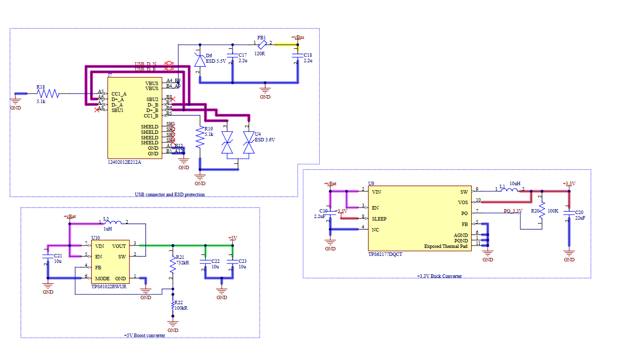This screenshot has height=347, width=644.
Task: Click the CC1_B pin label on J7
Action: [x=151, y=116]
